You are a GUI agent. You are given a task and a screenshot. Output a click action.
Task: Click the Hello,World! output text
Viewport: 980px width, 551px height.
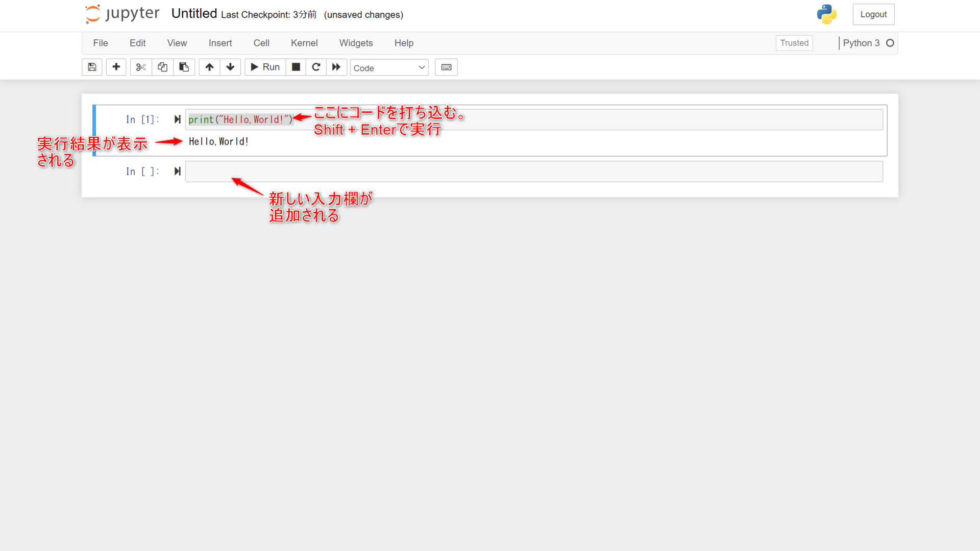click(218, 141)
